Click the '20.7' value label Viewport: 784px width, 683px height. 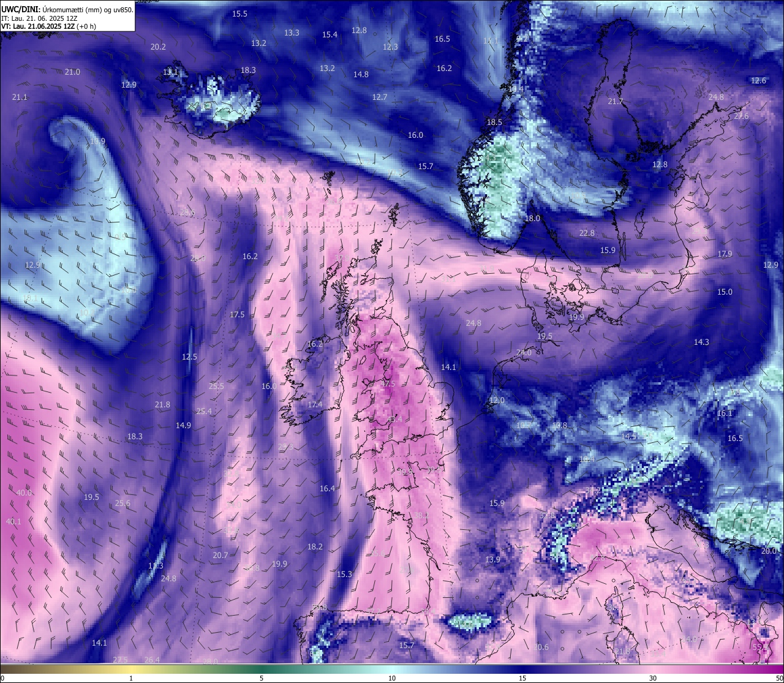coord(220,555)
